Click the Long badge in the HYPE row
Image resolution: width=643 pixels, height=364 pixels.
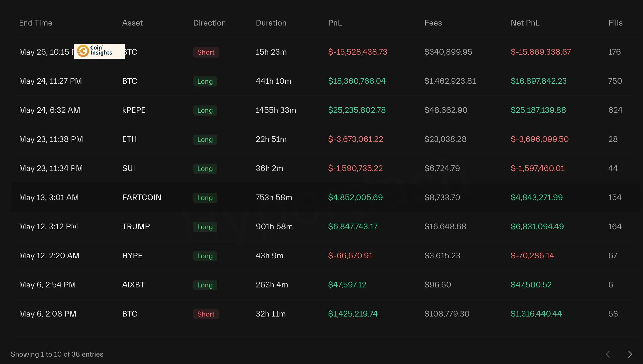pos(205,256)
